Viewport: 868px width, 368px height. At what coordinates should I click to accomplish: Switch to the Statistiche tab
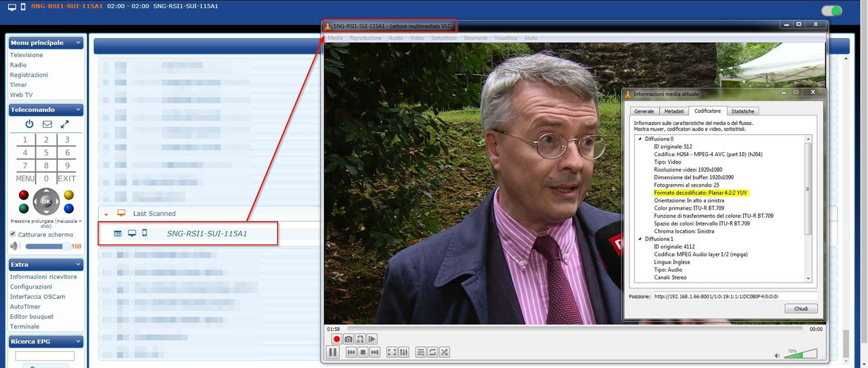coord(743,111)
